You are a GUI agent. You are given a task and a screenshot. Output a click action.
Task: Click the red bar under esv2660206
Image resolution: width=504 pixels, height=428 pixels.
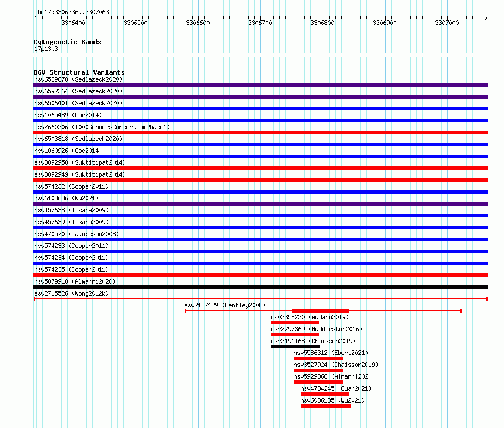point(260,132)
